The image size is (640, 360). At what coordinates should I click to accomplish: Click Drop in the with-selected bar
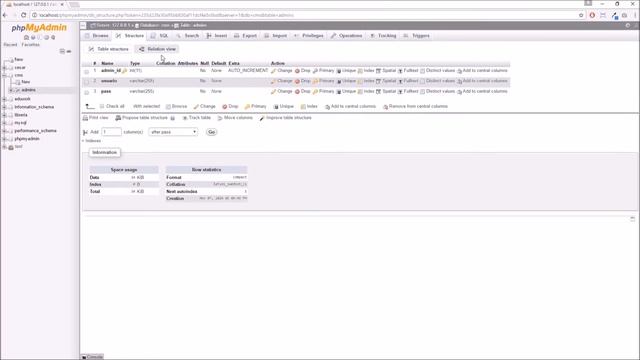230,107
